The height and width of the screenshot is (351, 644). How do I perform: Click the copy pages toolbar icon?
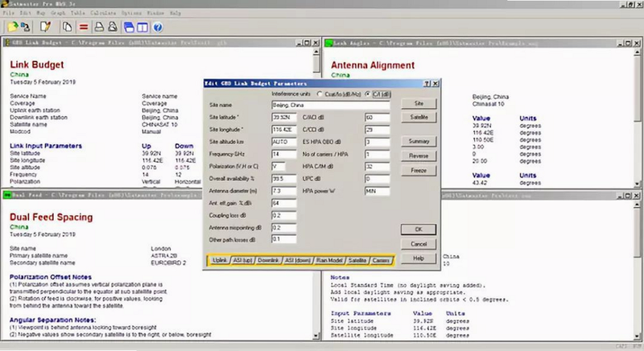pos(67,27)
